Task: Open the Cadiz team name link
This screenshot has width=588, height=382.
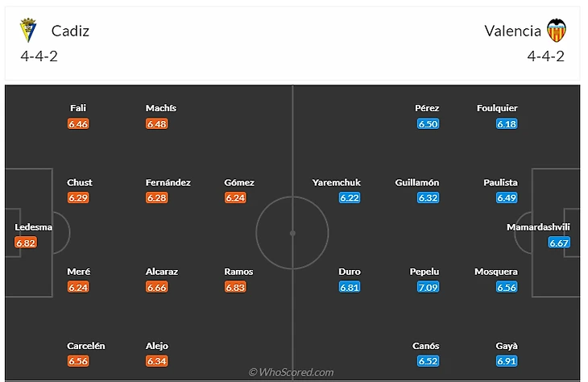Action: (70, 31)
